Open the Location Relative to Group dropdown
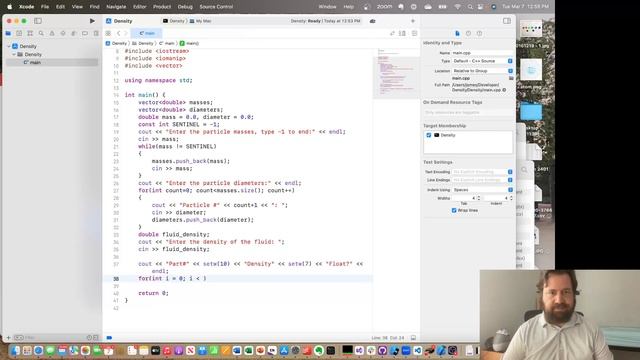Image resolution: width=640 pixels, height=360 pixels. click(x=482, y=71)
